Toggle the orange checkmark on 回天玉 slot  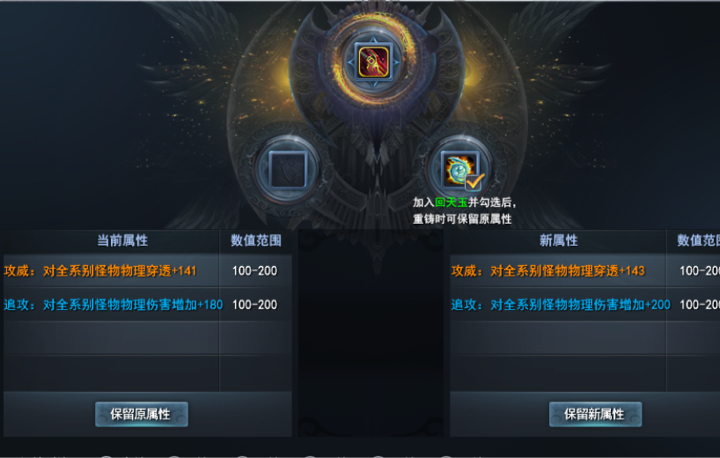[474, 182]
